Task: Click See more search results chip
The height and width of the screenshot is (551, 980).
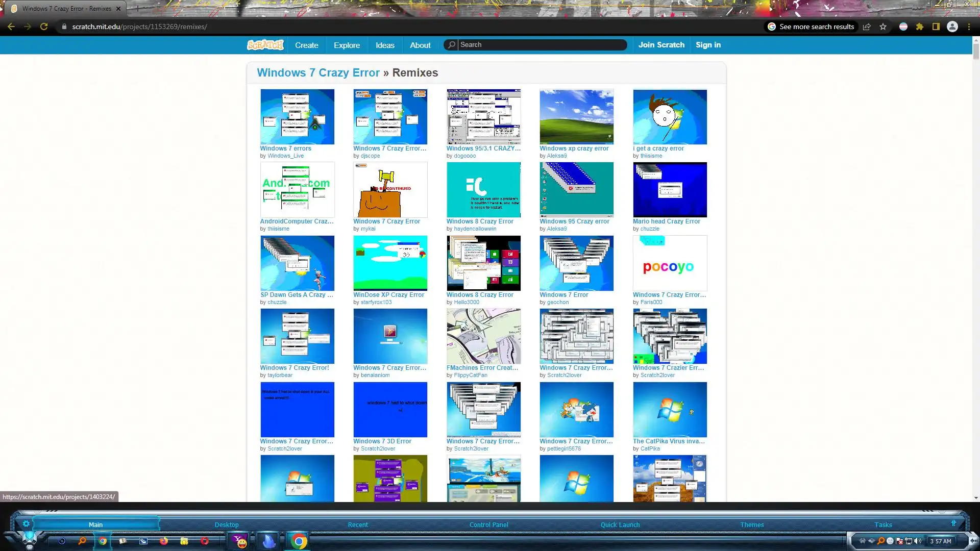Action: pyautogui.click(x=811, y=27)
